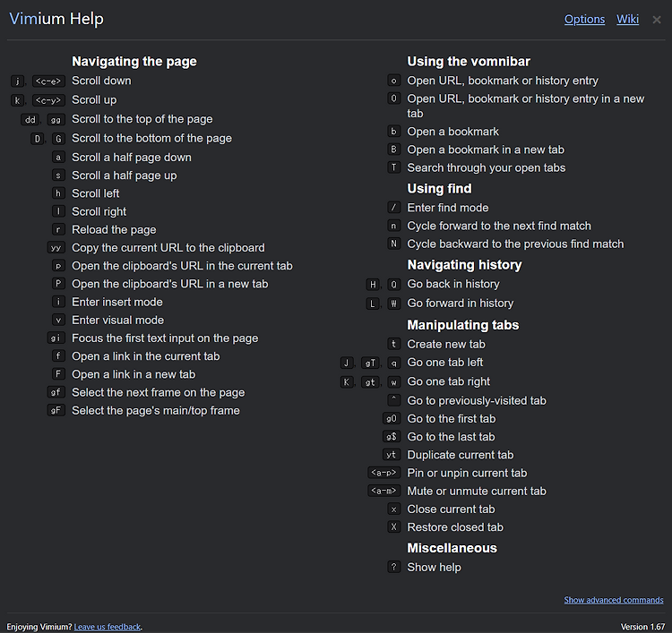Click the Leave us feedback link

(x=108, y=627)
